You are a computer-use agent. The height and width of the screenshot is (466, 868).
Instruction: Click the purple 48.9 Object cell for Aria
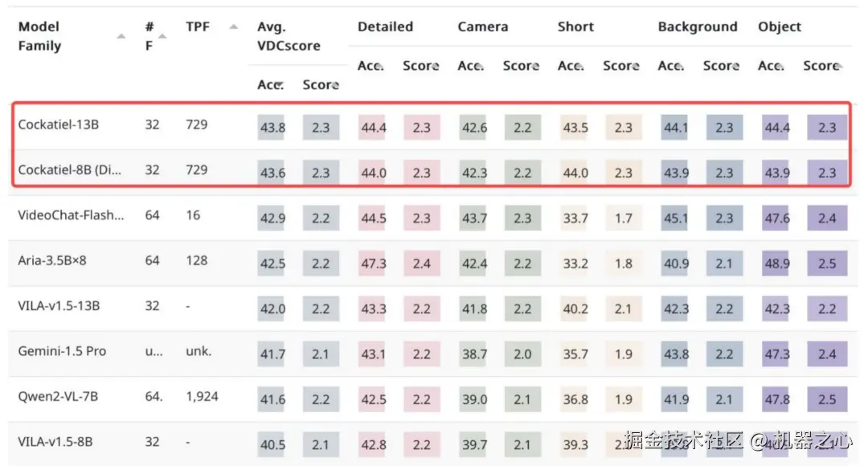pos(776,264)
